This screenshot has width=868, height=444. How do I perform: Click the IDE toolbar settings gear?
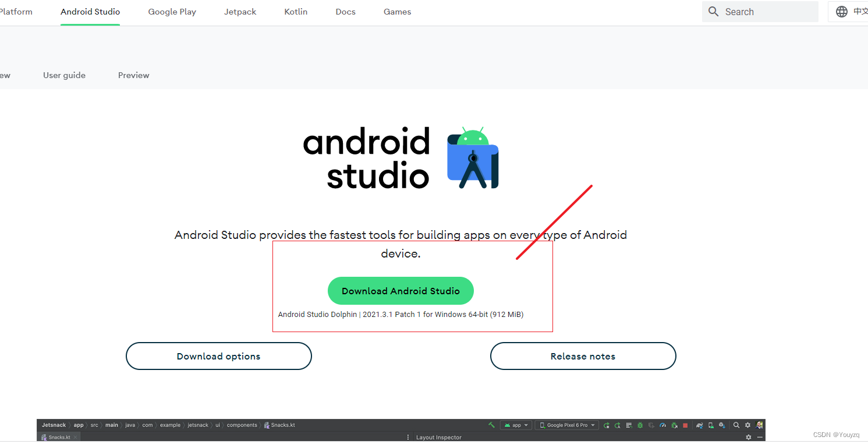pos(747,425)
